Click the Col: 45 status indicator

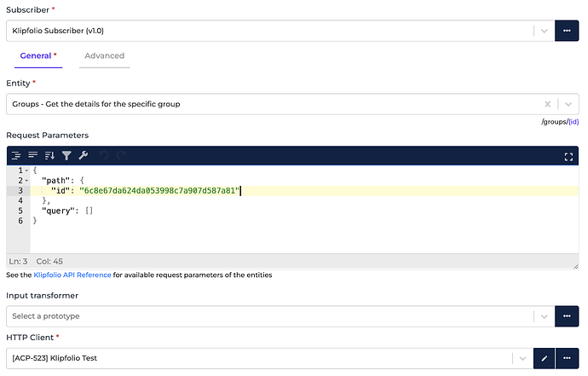49,261
